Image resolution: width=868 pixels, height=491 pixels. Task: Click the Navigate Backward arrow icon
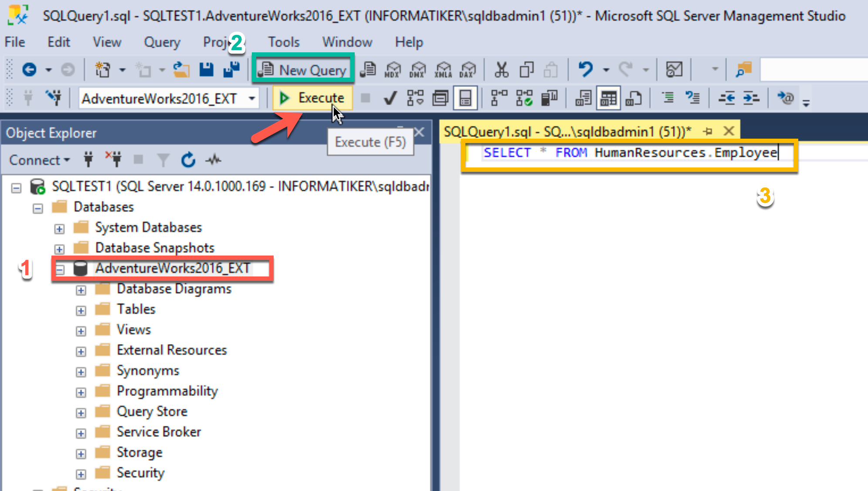29,70
